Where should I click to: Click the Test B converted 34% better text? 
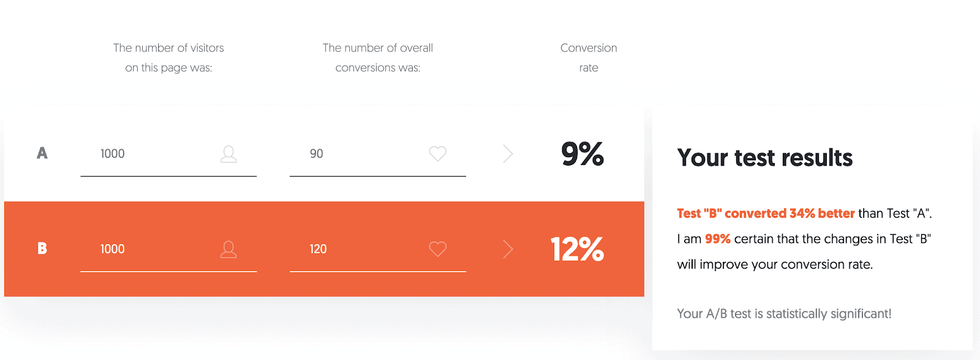coord(766,213)
